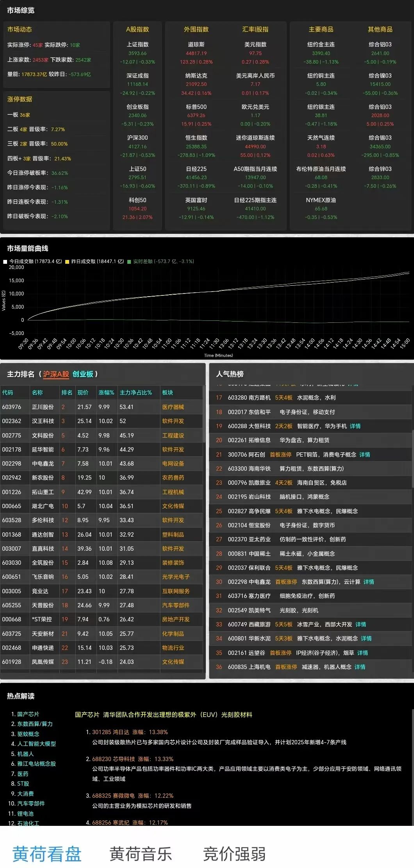
Task: Sort table by 涨幅% column header
Action: click(x=106, y=393)
